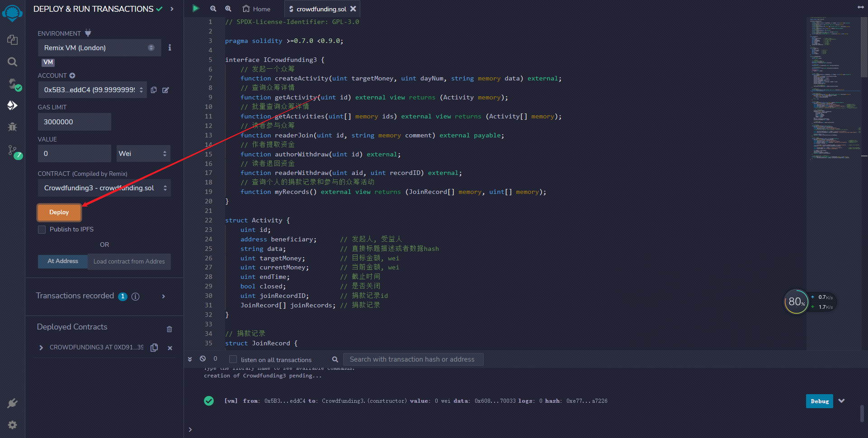Click pending transactions counter in terminal
The height and width of the screenshot is (438, 868).
(x=215, y=358)
